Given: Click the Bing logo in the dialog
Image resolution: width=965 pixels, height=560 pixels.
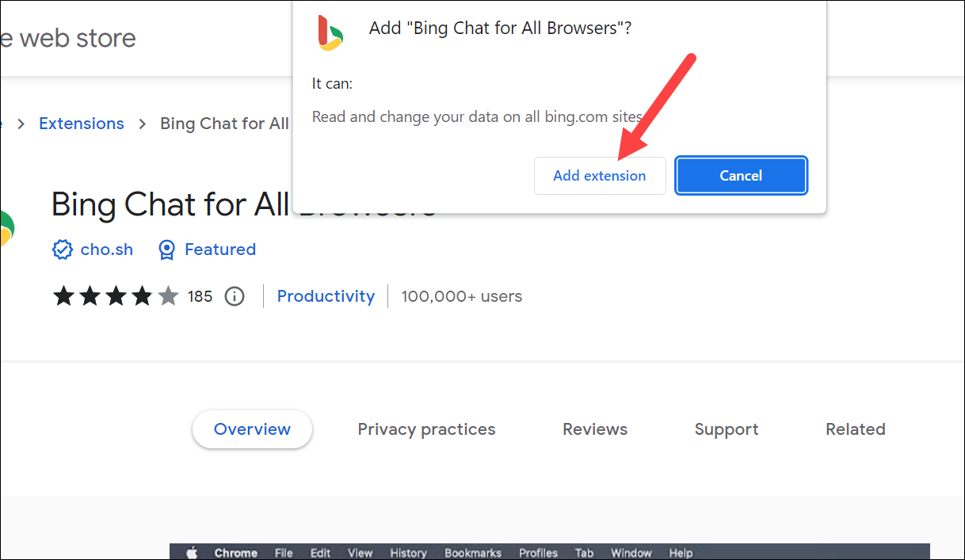Looking at the screenshot, I should click(x=330, y=32).
